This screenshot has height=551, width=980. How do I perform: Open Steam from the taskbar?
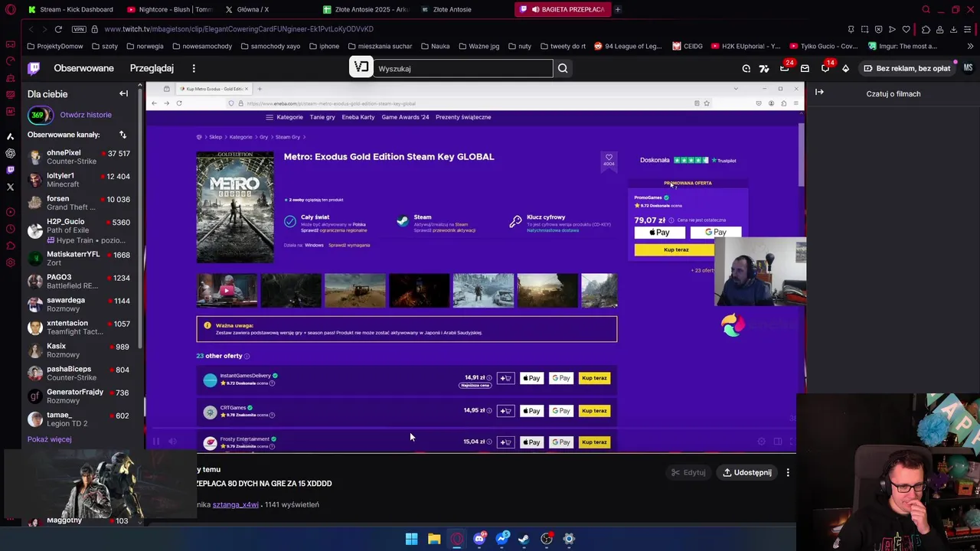click(524, 539)
